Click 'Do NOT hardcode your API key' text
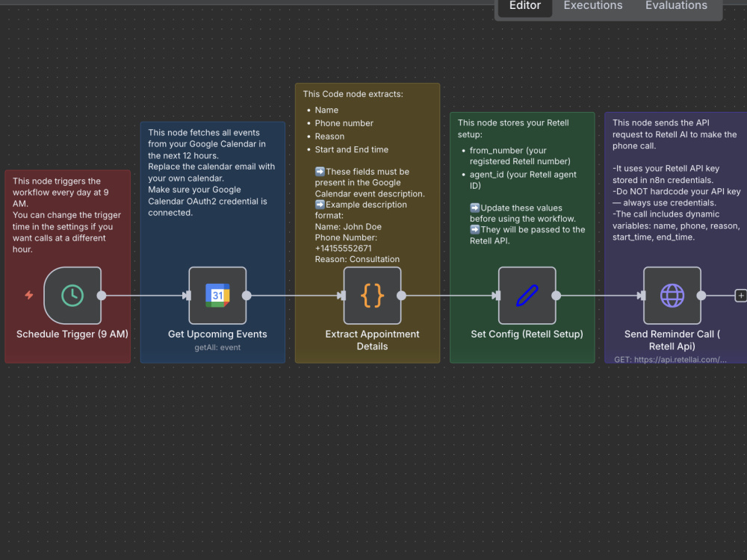This screenshot has width=747, height=560. coord(678,191)
